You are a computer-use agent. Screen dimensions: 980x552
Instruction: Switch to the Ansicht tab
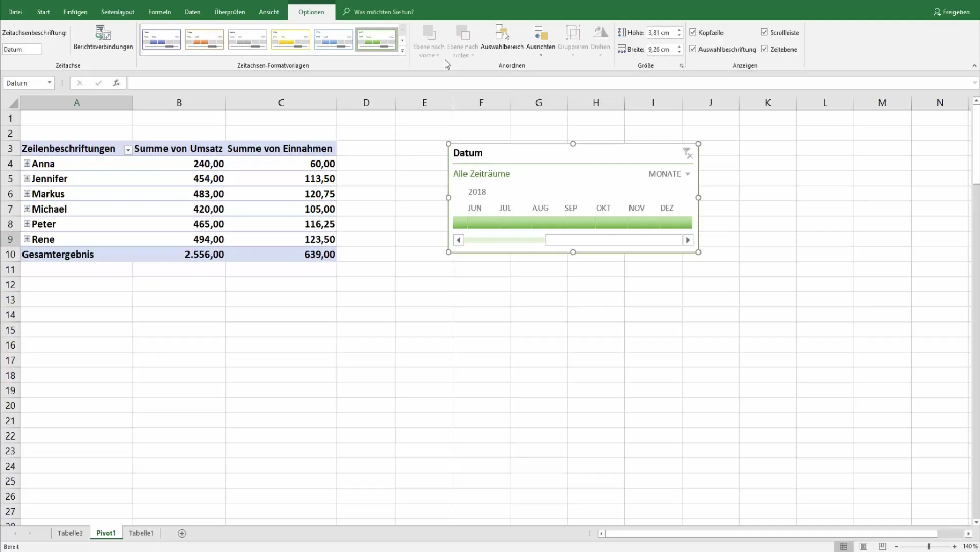coord(269,12)
